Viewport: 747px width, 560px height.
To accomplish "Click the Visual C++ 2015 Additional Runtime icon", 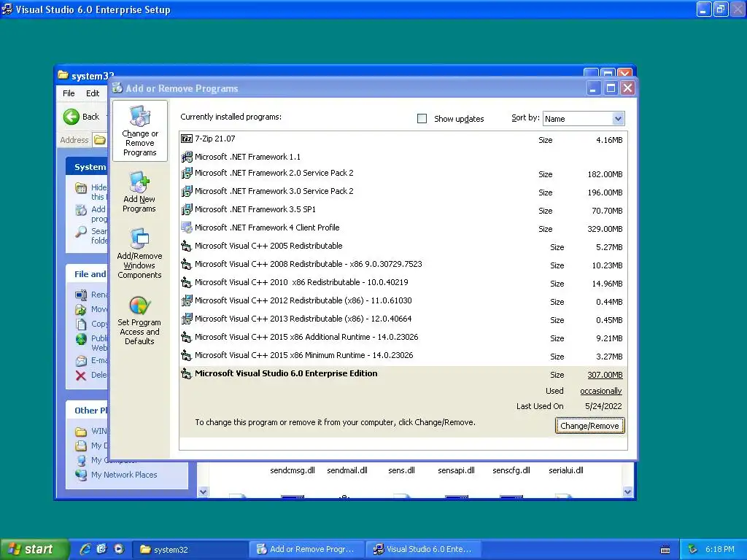I will tap(187, 337).
